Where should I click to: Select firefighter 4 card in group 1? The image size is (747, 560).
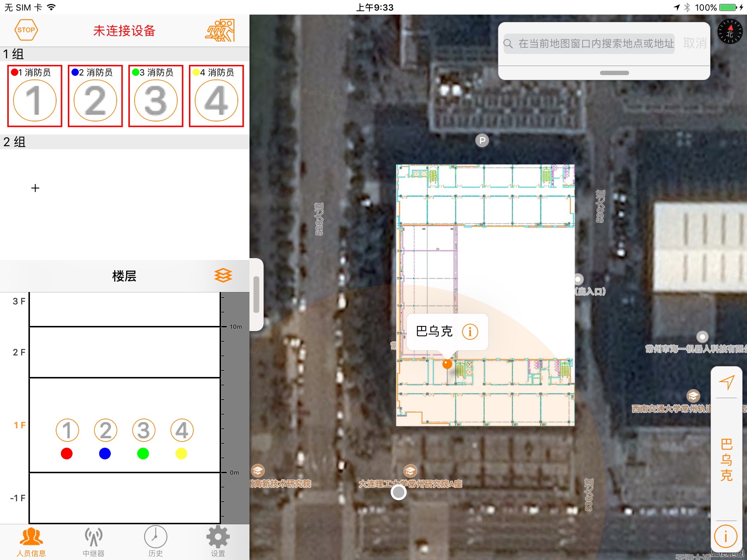click(x=216, y=96)
